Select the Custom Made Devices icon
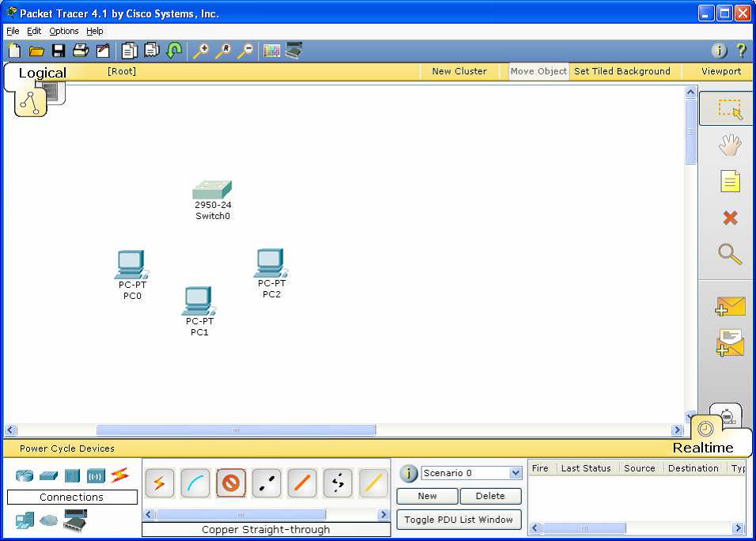This screenshot has height=541, width=756. pos(75,521)
